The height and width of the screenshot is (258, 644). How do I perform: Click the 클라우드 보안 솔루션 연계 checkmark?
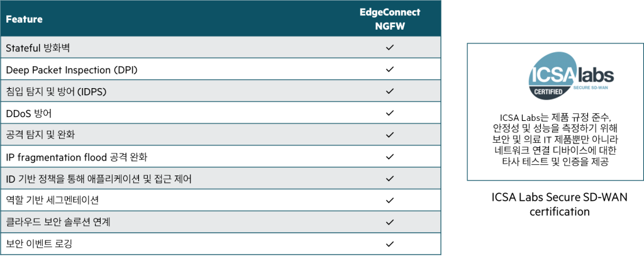coord(390,222)
